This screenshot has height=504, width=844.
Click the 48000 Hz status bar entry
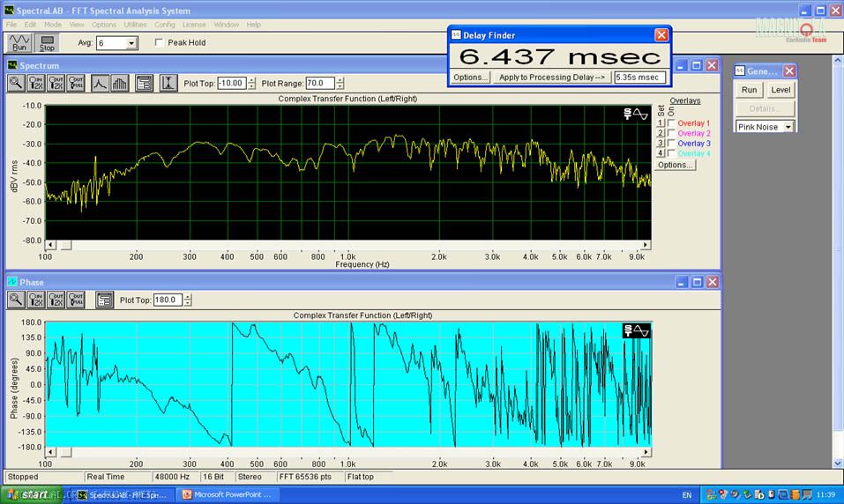175,477
